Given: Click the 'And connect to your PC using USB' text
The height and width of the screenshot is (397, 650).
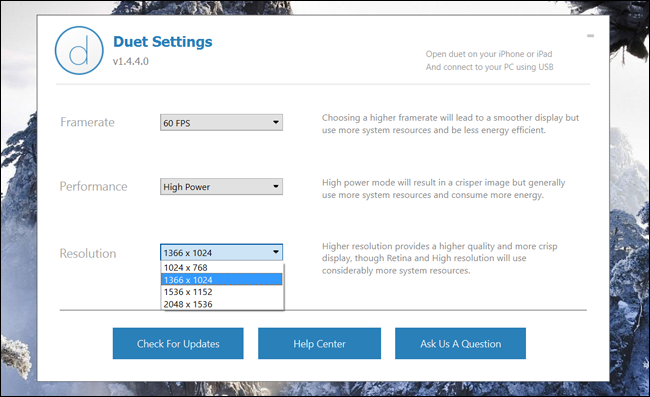Looking at the screenshot, I should point(489,67).
